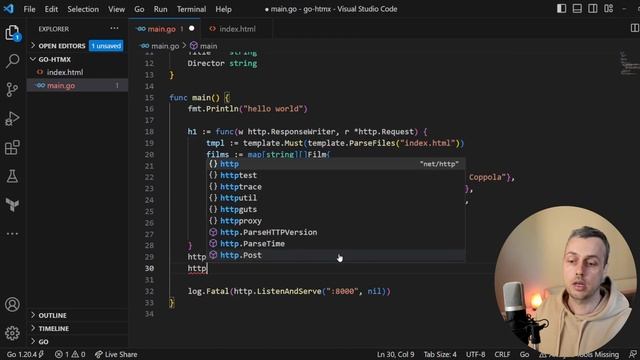Viewport: 640px width, 360px height.
Task: Open the Manage gear settings
Action: pyautogui.click(x=12, y=333)
